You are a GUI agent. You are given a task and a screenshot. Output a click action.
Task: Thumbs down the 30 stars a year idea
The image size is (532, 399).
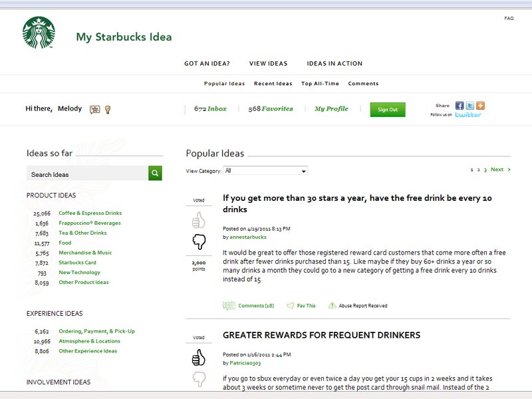point(199,241)
